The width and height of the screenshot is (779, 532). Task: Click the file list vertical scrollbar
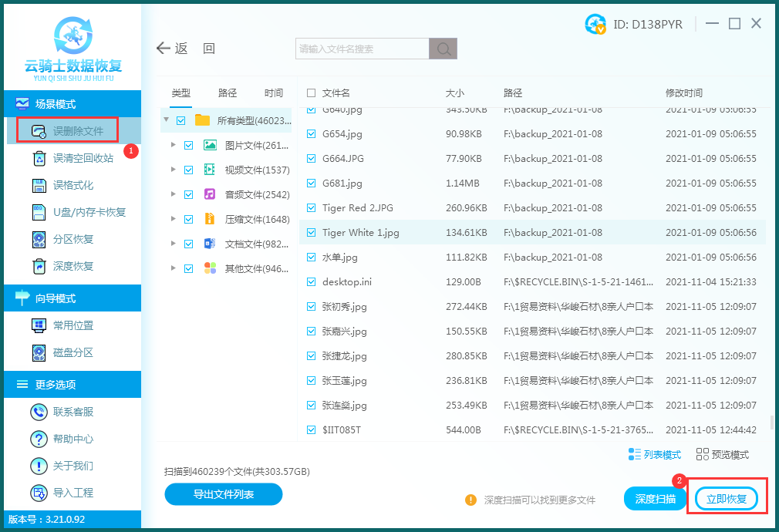[771, 423]
